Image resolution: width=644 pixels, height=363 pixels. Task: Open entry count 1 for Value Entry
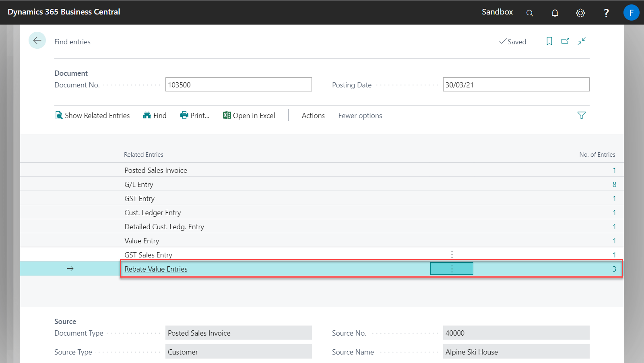click(614, 241)
